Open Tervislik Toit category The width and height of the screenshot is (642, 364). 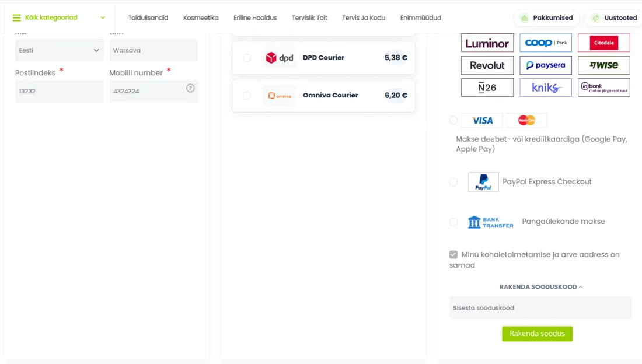point(309,17)
